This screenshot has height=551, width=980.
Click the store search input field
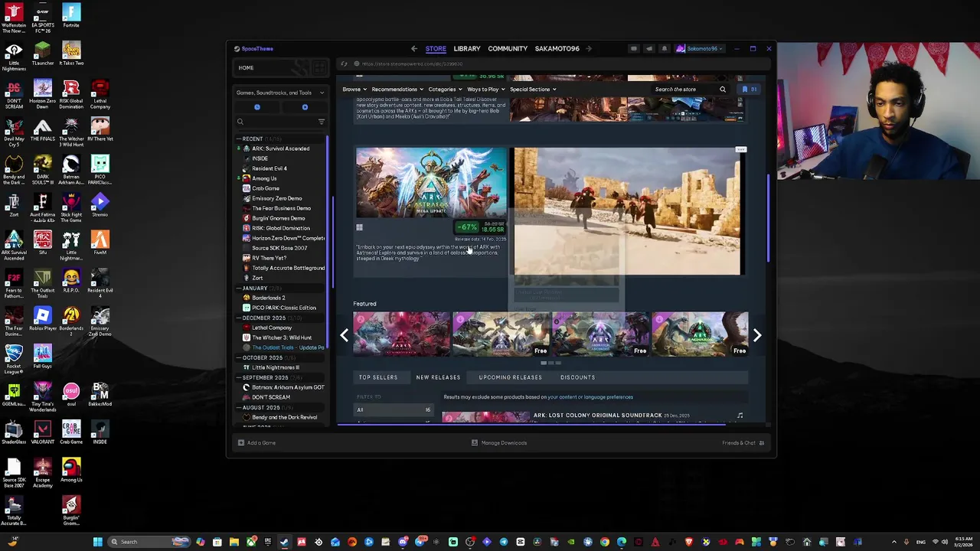pyautogui.click(x=684, y=90)
